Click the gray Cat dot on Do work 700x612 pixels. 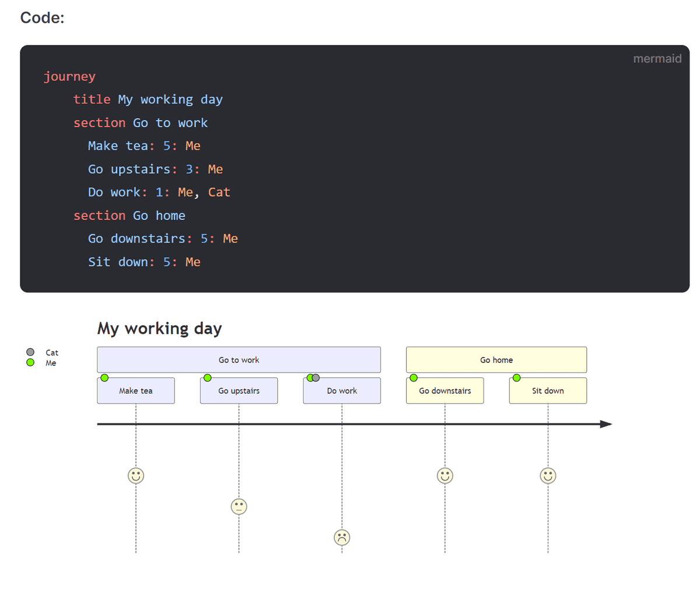[x=316, y=378]
